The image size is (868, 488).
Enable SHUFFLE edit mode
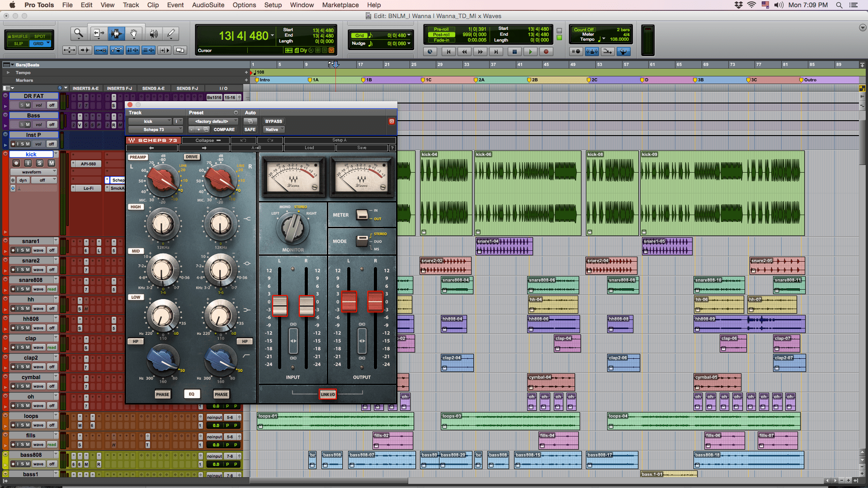18,37
